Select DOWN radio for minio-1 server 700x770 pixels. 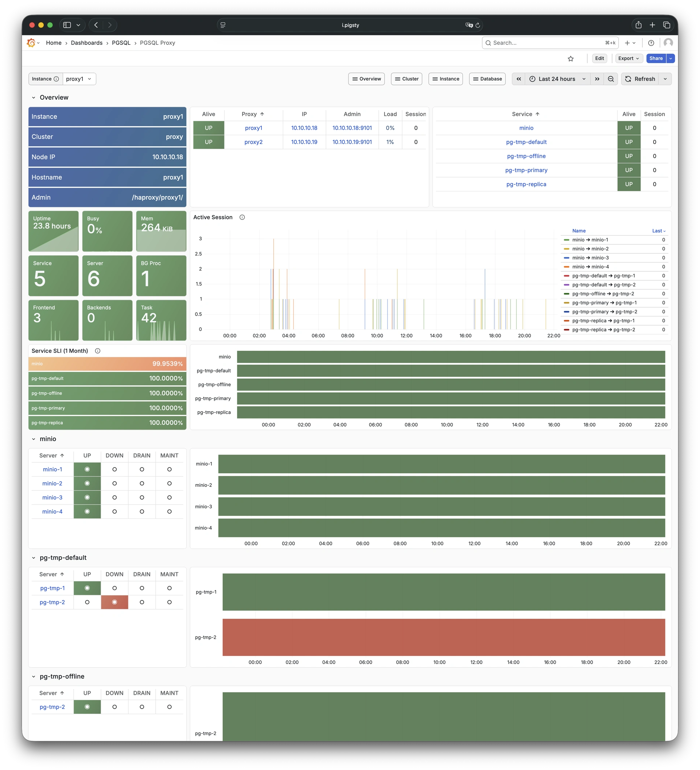pyautogui.click(x=114, y=470)
